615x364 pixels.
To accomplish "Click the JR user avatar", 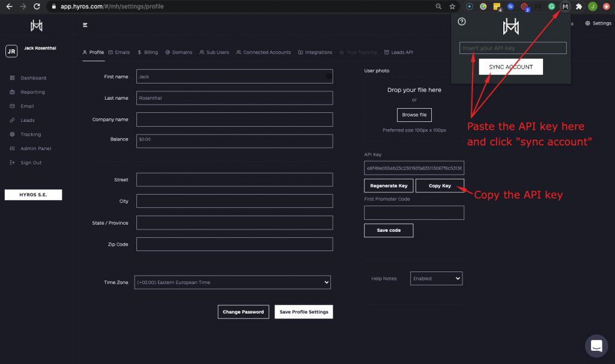I will 11,51.
